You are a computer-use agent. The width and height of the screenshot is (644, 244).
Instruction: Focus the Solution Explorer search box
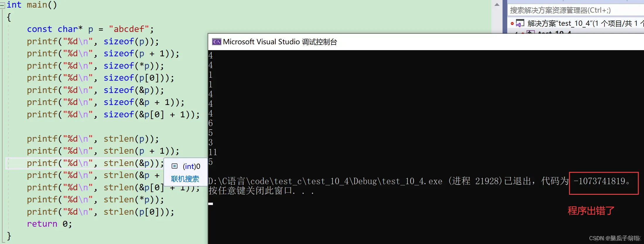click(575, 10)
